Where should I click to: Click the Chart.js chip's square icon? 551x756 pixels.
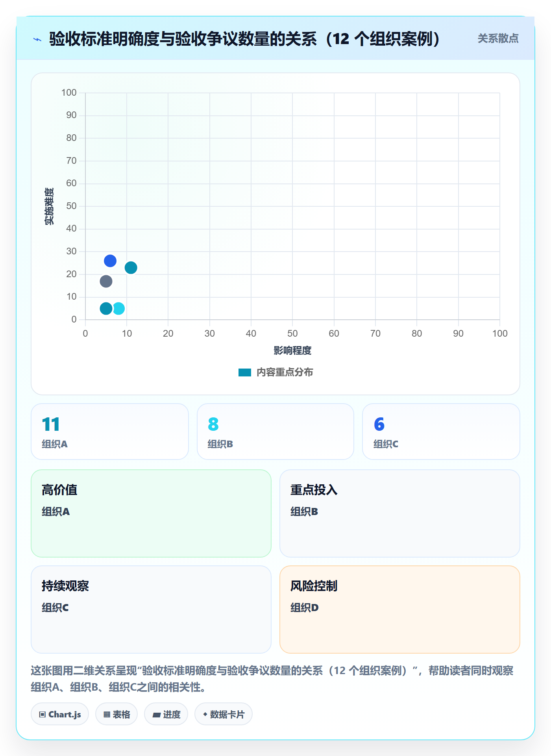tap(43, 715)
